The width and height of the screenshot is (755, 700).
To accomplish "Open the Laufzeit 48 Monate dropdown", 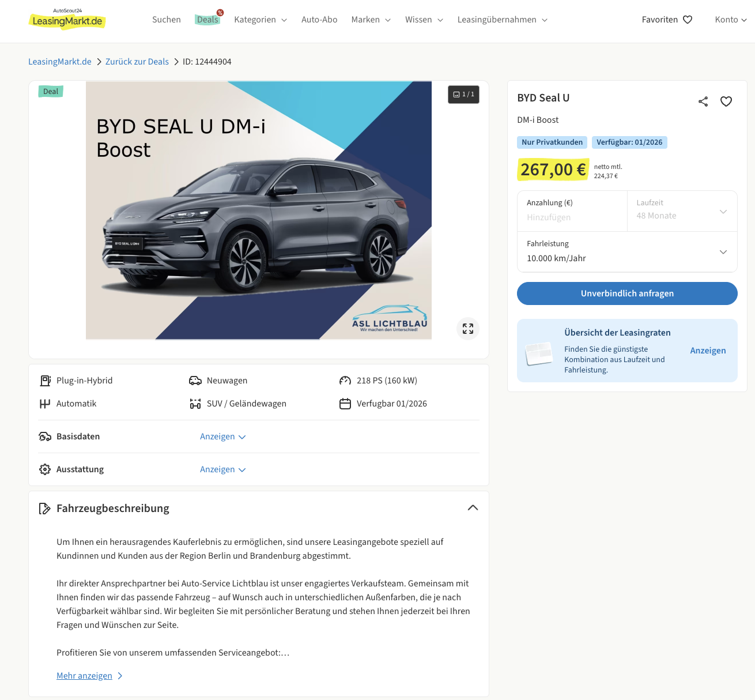I will pyautogui.click(x=682, y=211).
